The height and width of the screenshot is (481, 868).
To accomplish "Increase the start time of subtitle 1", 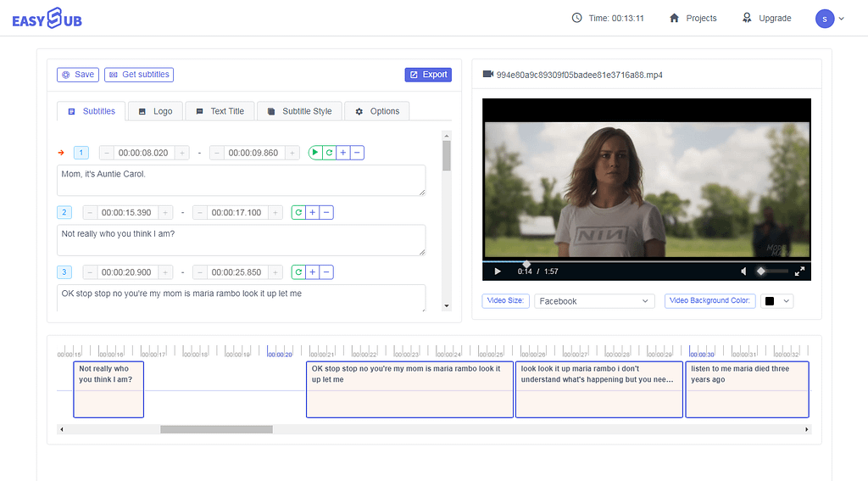I will (182, 153).
